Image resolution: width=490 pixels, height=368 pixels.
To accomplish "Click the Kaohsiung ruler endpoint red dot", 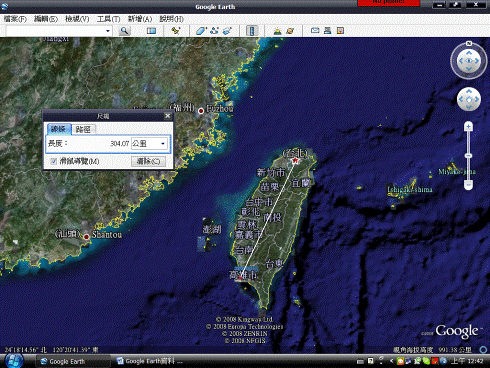I will pyautogui.click(x=240, y=278).
